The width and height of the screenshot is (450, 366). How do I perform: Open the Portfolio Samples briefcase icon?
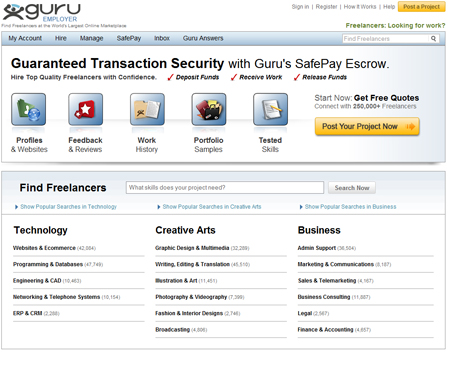(209, 109)
